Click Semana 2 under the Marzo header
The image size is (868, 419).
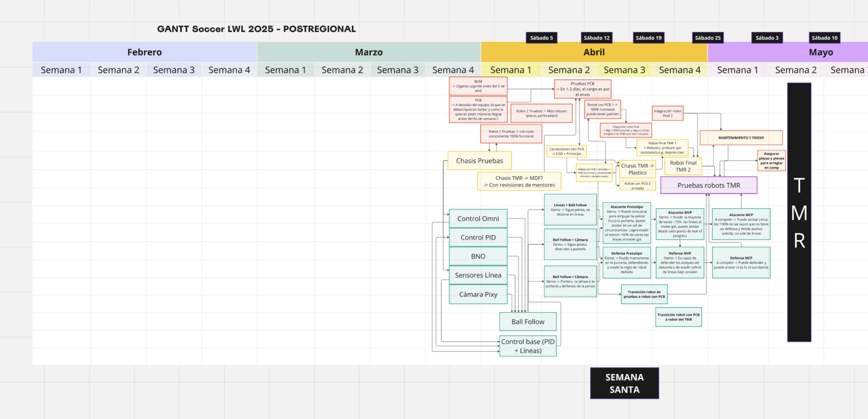click(x=342, y=70)
